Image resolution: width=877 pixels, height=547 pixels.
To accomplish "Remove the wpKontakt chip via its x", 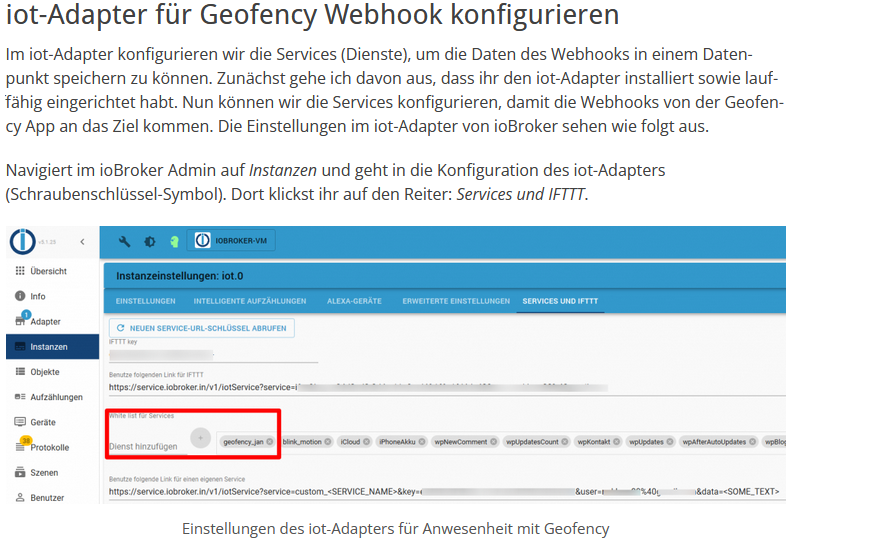I will 616,442.
